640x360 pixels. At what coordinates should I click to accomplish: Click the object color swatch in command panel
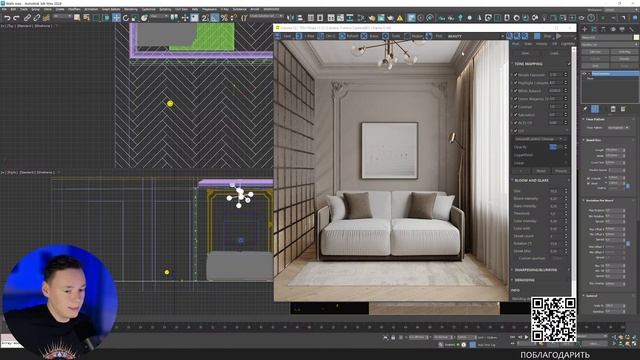point(636,37)
